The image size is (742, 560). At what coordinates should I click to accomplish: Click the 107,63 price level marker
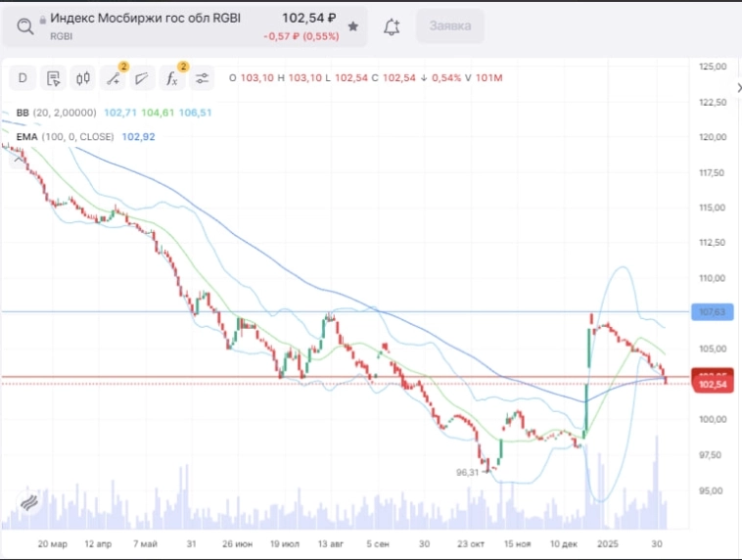coord(711,312)
